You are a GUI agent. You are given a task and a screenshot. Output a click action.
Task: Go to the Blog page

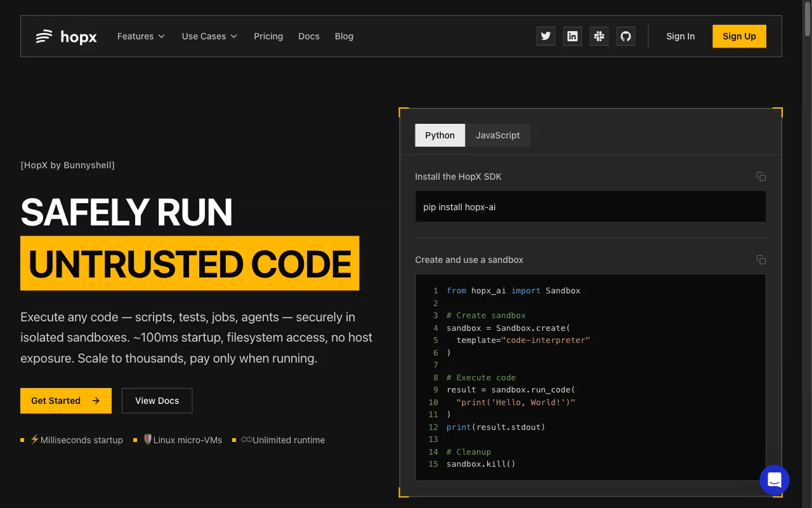[344, 36]
